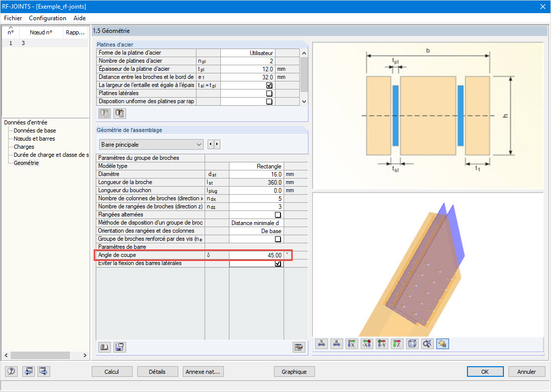The width and height of the screenshot is (551, 392).
Task: Click the number of dowel rows value 3
Action: [256, 207]
